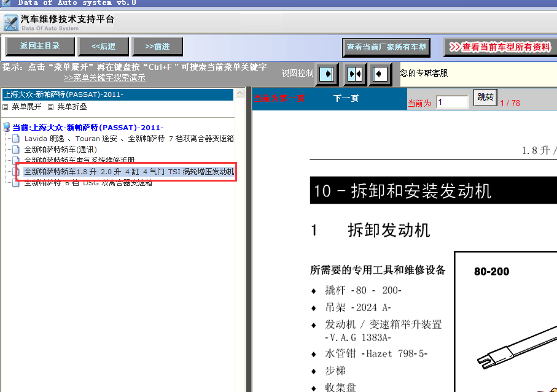Click the 水管钳 -Hazet 798-5- list item
Viewport: 557px width, 392px height.
tap(376, 354)
